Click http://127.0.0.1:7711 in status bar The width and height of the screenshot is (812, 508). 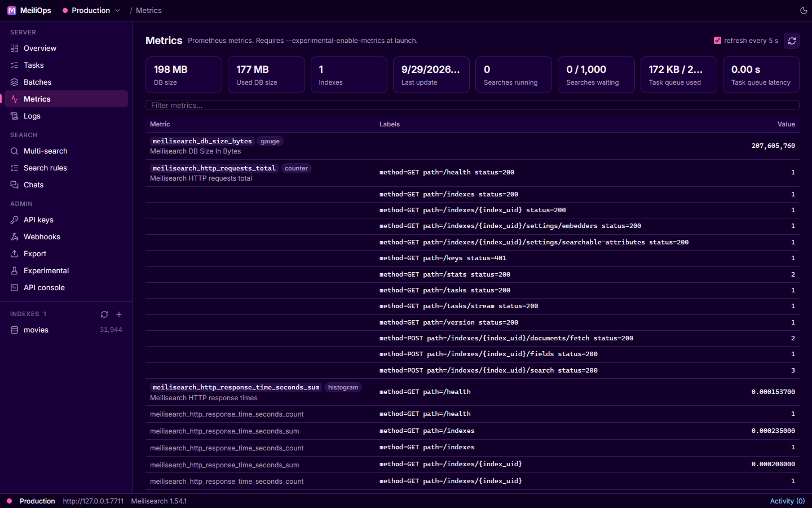(x=93, y=501)
